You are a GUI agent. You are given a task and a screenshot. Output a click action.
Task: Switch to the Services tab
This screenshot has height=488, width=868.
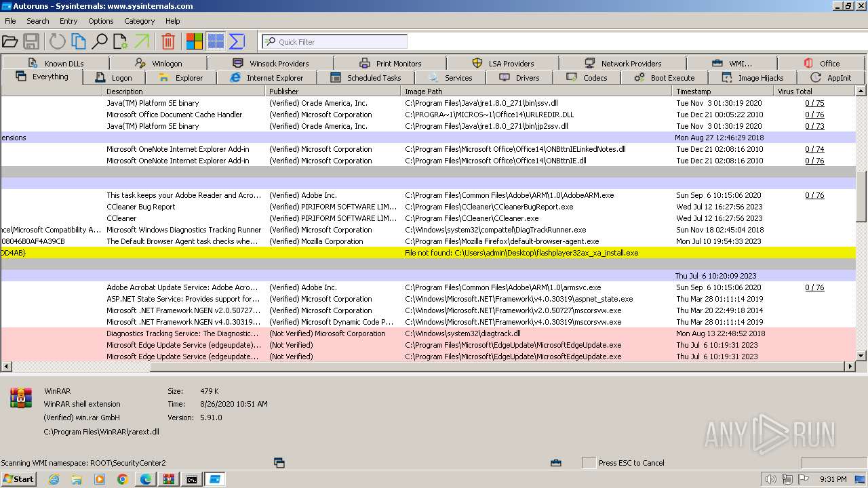point(450,78)
